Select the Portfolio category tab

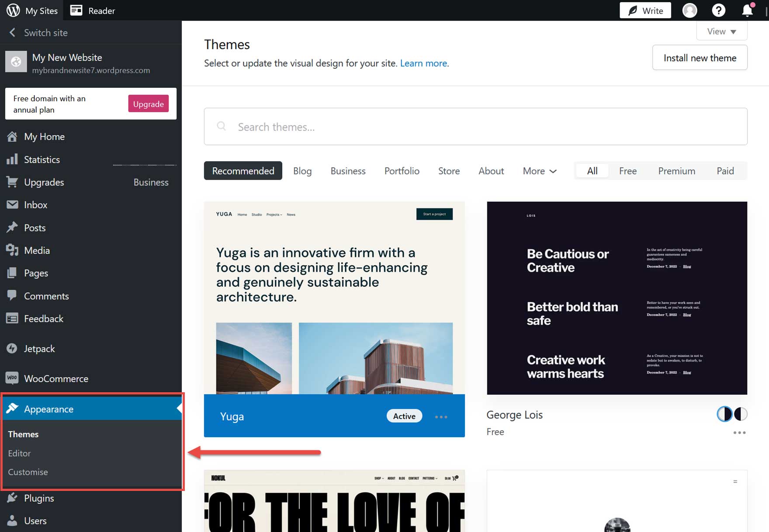click(x=402, y=171)
